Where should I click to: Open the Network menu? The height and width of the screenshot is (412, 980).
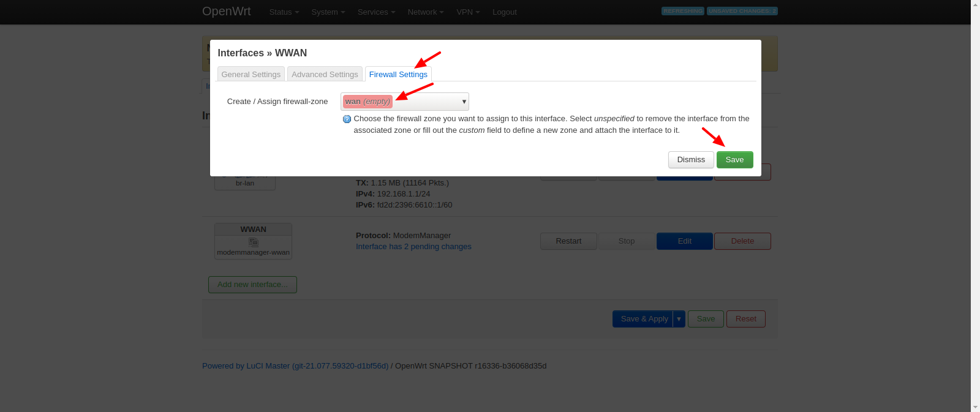point(426,12)
